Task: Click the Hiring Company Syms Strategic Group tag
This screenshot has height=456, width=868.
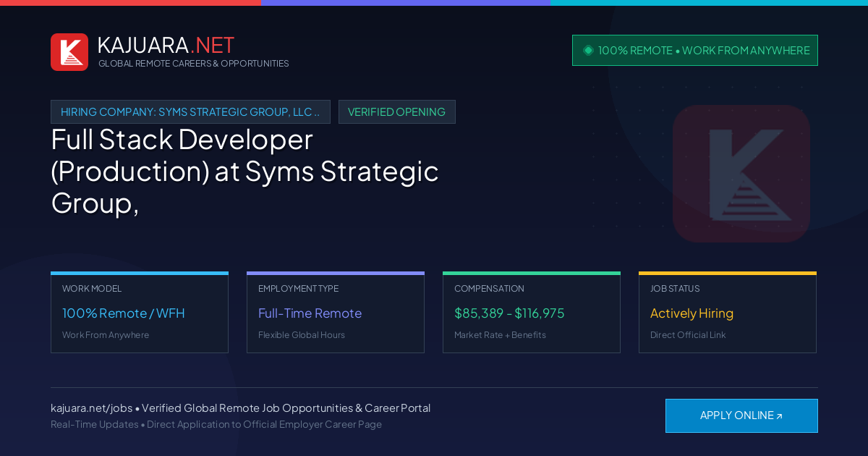Action: click(x=190, y=112)
